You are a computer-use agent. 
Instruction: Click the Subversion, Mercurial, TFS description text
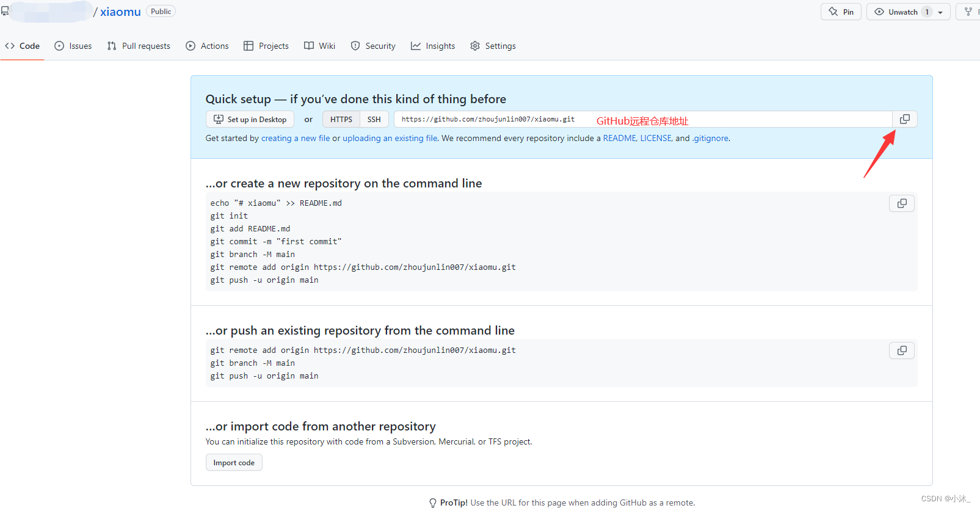(369, 441)
